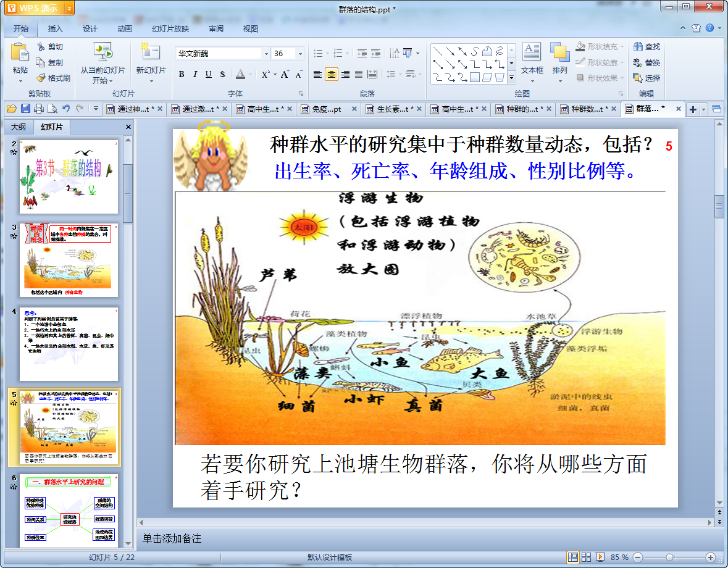Expand the font color dropdown arrow
This screenshot has width=728, height=568.
[250, 74]
